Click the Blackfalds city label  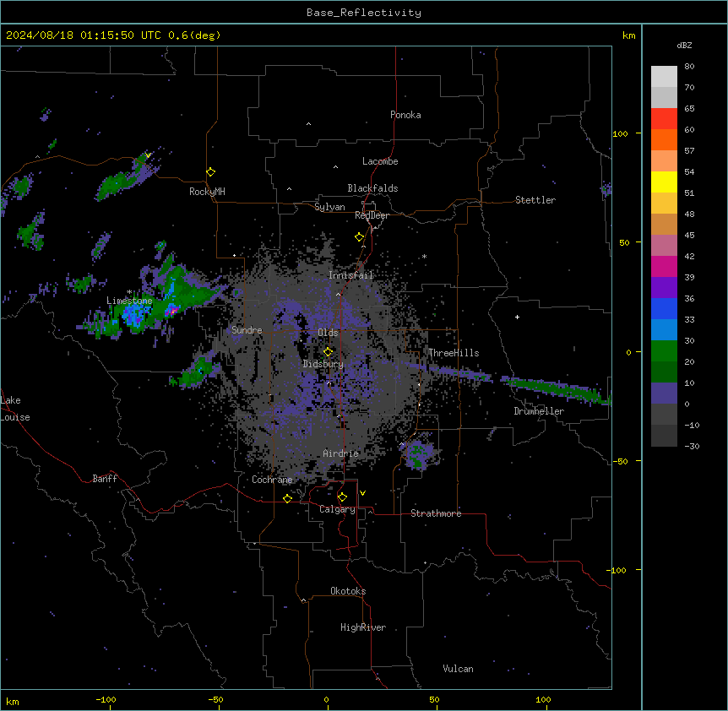pyautogui.click(x=372, y=188)
